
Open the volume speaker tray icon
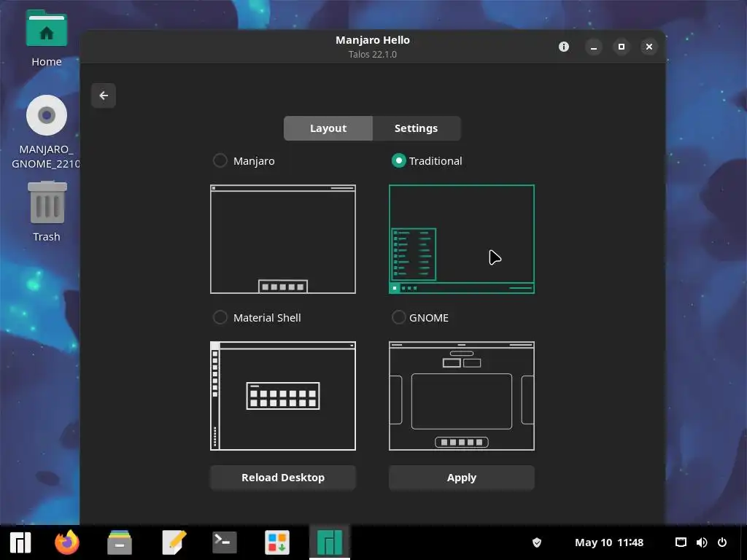(702, 542)
